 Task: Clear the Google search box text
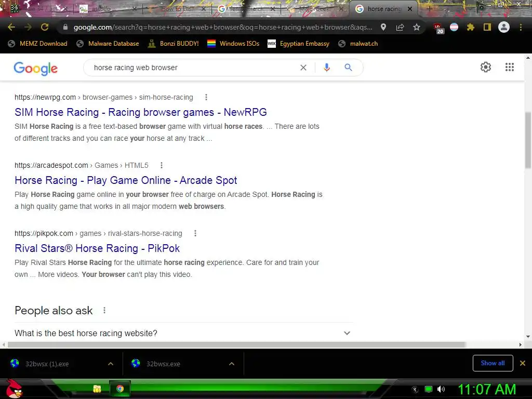[x=303, y=68]
